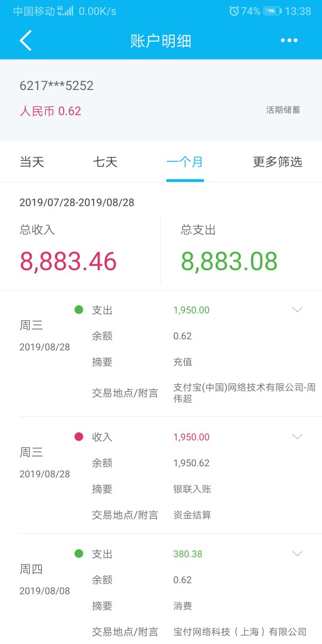The height and width of the screenshot is (644, 322).
Task: Tap the 充值 summary value
Action: tap(183, 362)
